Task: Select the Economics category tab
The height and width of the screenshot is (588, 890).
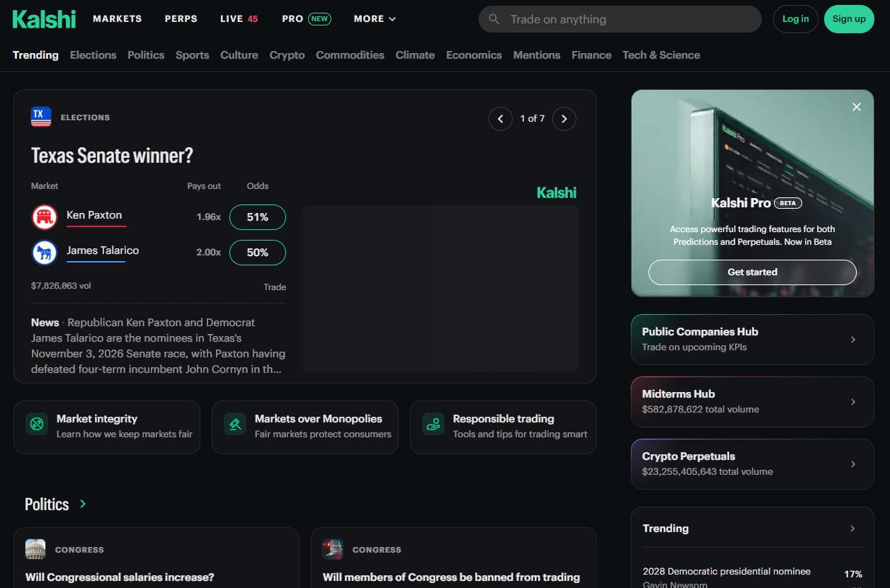Action: click(474, 55)
